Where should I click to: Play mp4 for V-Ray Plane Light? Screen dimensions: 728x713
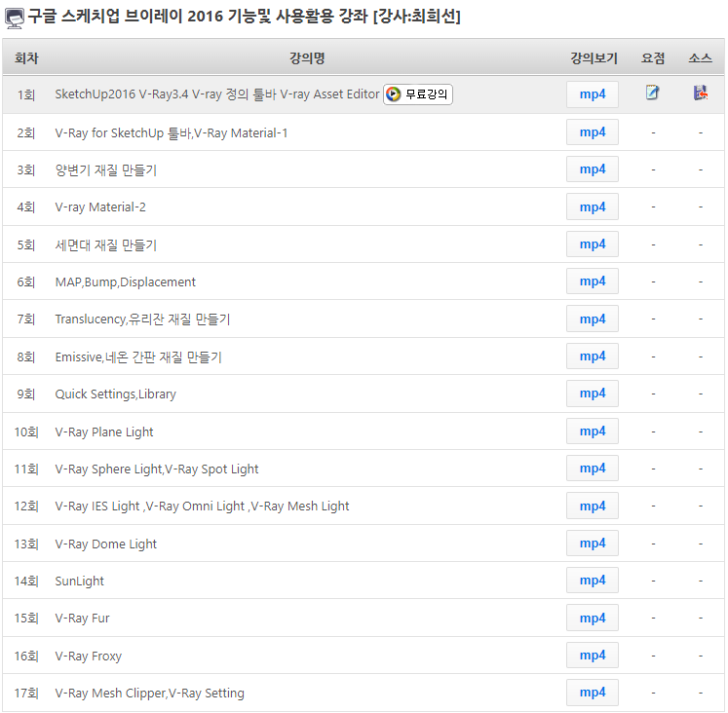click(593, 431)
